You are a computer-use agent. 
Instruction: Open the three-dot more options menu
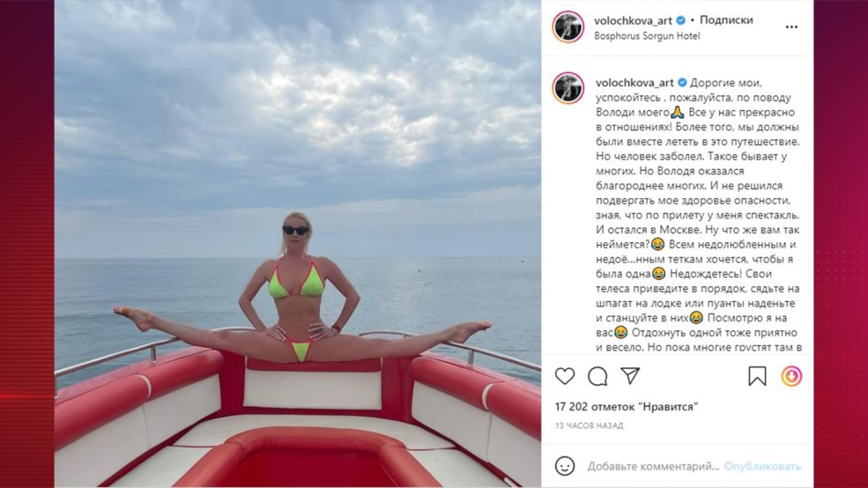(791, 27)
